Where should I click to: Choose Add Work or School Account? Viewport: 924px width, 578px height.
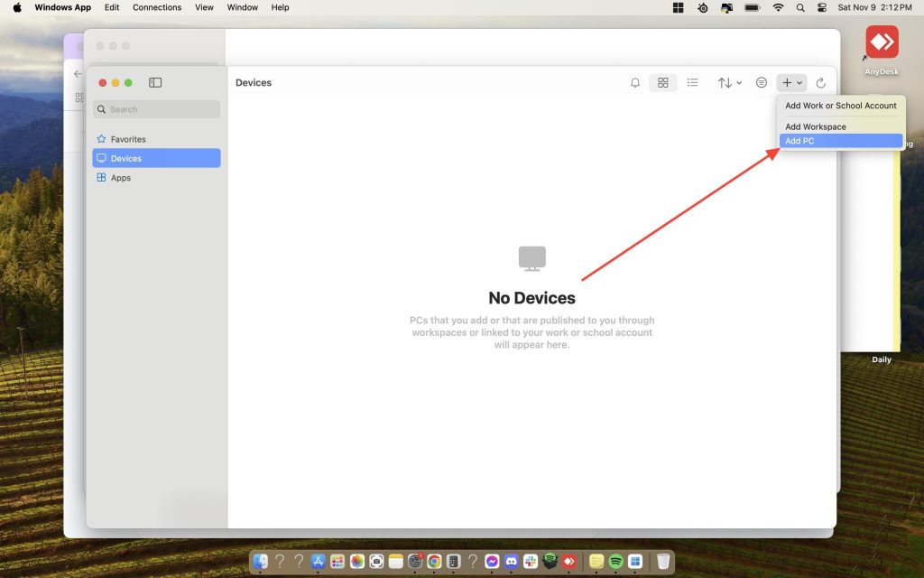pyautogui.click(x=840, y=106)
